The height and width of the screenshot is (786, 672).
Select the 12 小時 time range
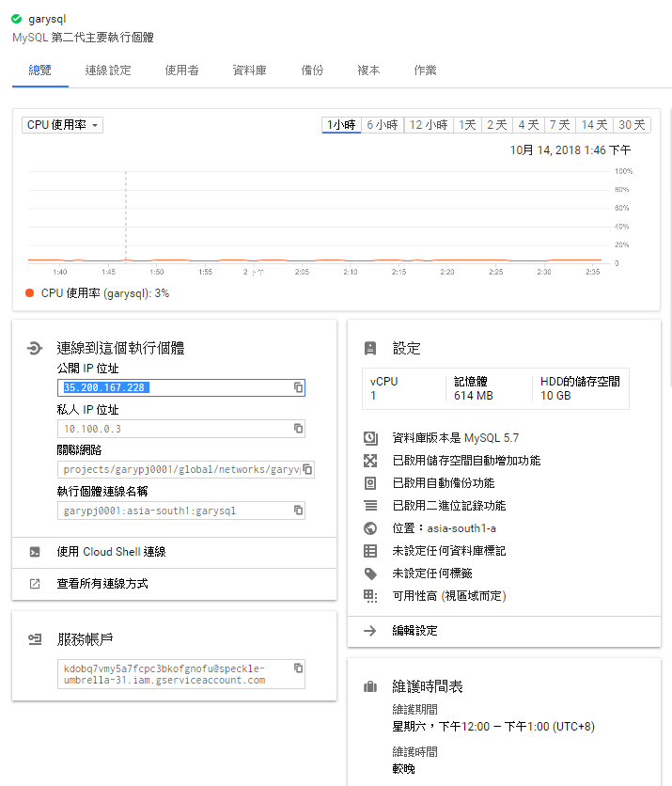point(429,125)
